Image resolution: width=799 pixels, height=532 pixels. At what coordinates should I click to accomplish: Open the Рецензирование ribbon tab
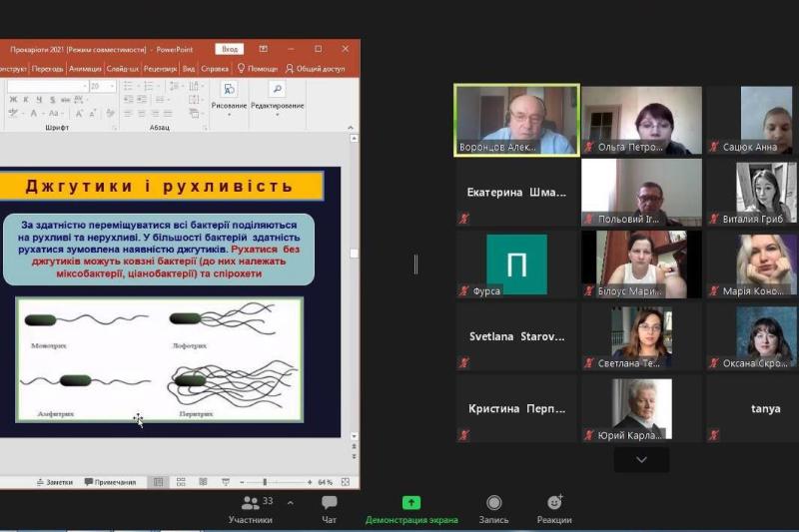160,68
